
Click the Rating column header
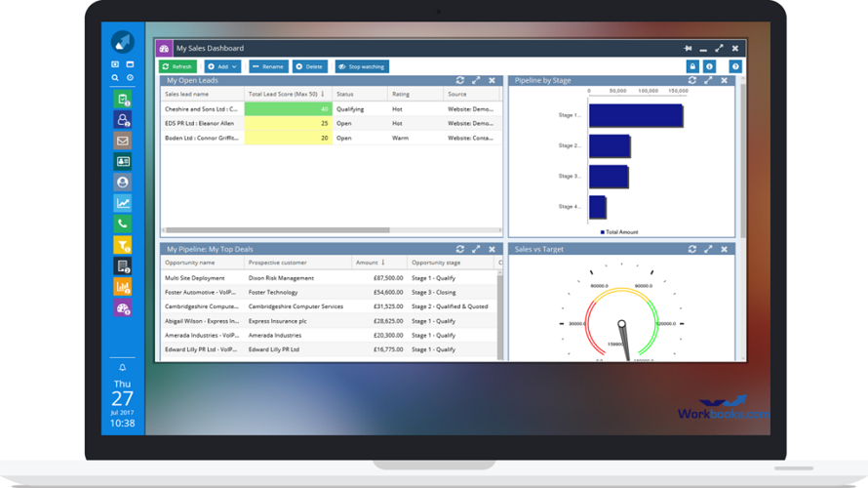(x=415, y=94)
